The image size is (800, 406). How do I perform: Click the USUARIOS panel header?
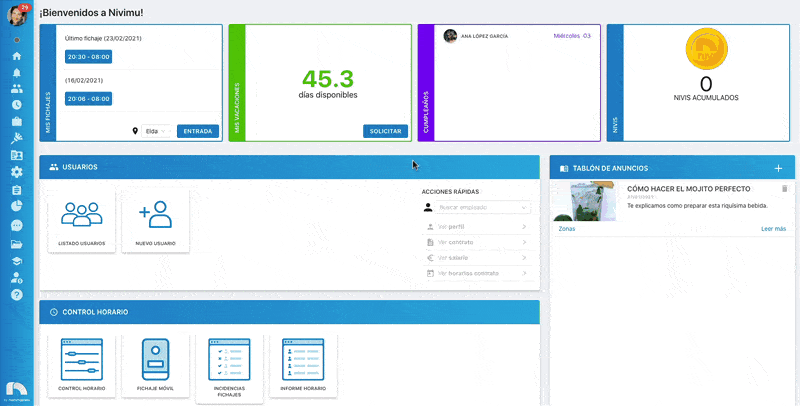tap(289, 167)
